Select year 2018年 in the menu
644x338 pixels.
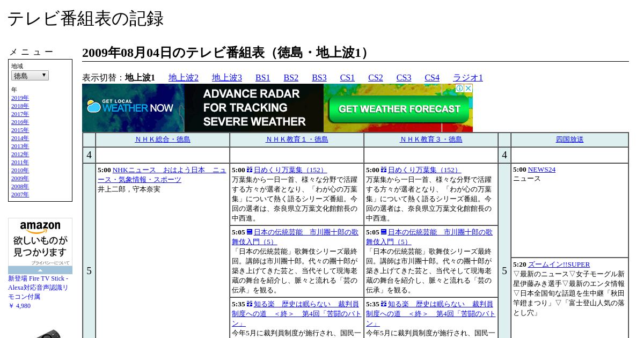coord(20,106)
